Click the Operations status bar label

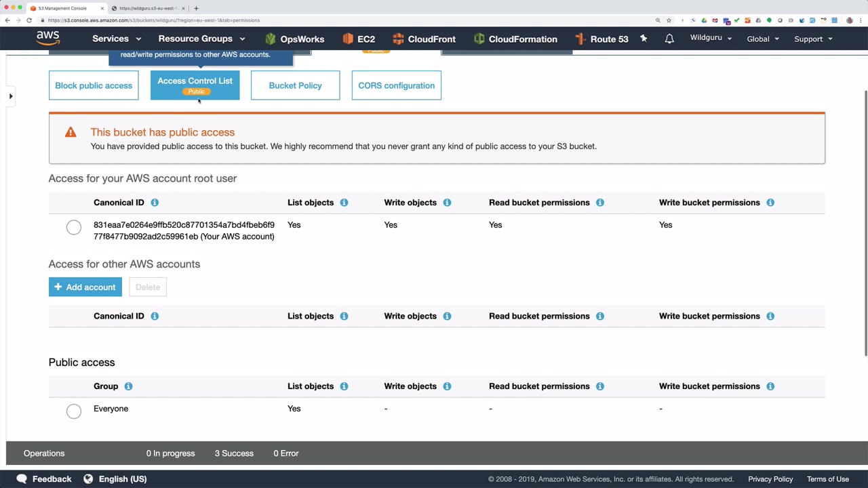pyautogui.click(x=44, y=453)
